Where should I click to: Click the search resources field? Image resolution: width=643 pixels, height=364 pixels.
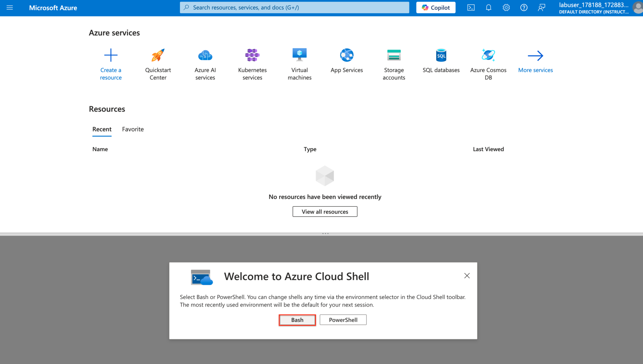click(x=294, y=7)
